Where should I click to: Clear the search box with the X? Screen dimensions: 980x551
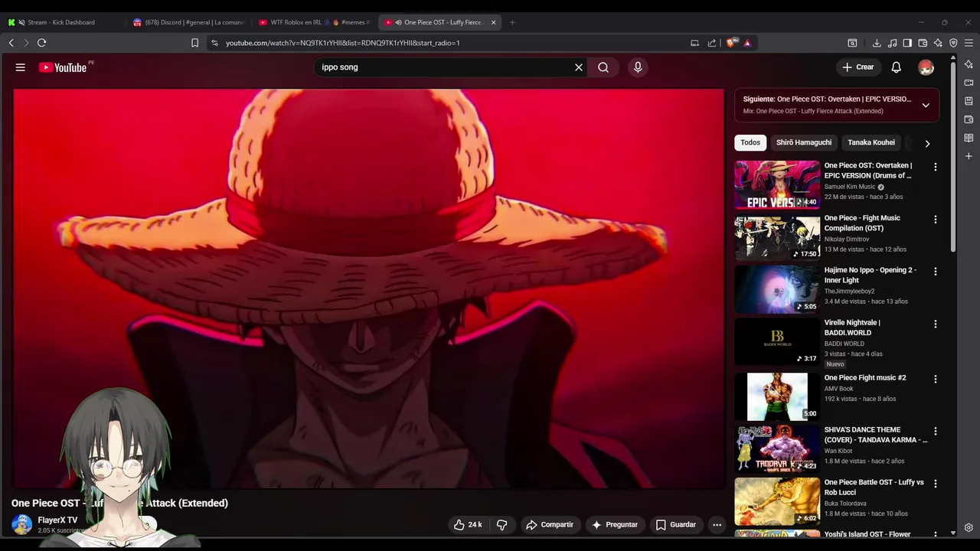[x=579, y=67]
